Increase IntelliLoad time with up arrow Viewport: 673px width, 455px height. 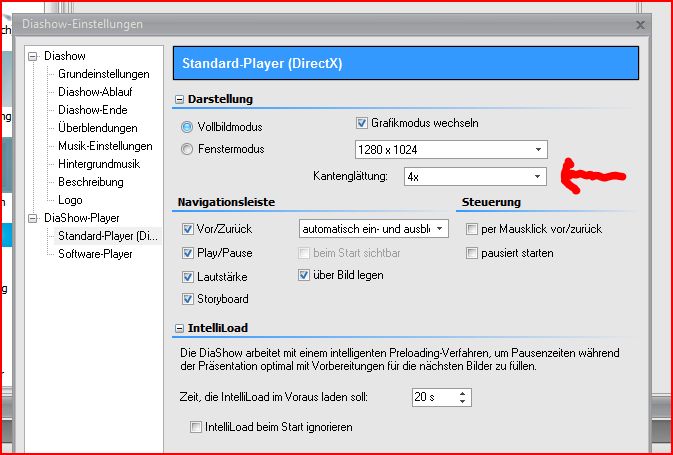click(462, 393)
